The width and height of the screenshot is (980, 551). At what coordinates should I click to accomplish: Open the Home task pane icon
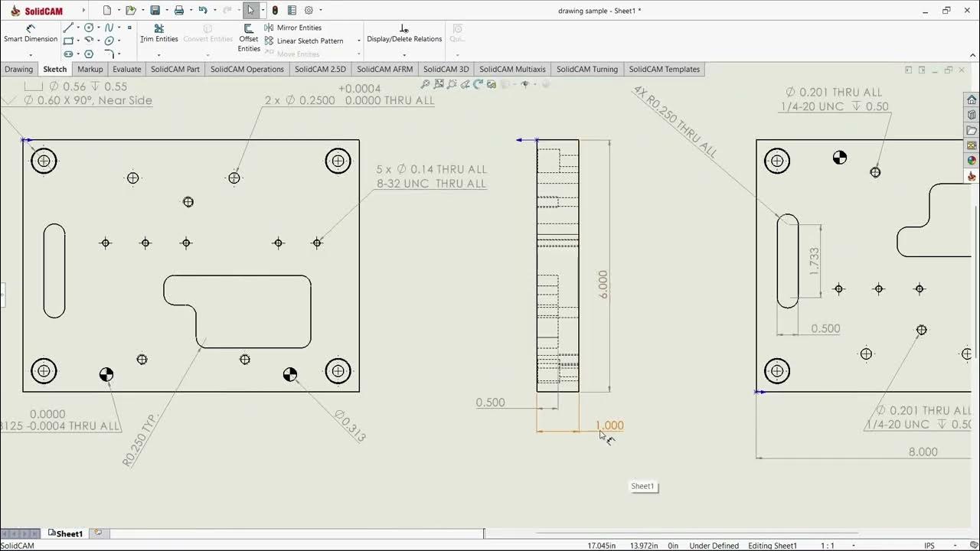(972, 99)
